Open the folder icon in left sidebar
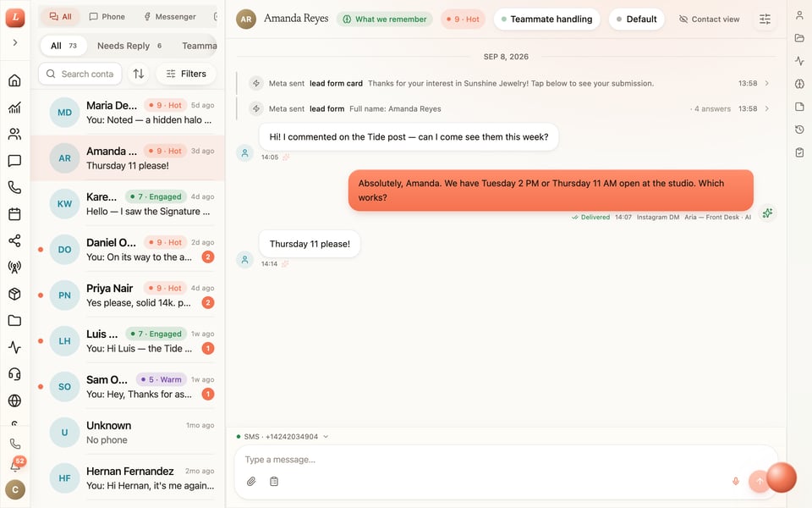812x508 pixels. 14,320
